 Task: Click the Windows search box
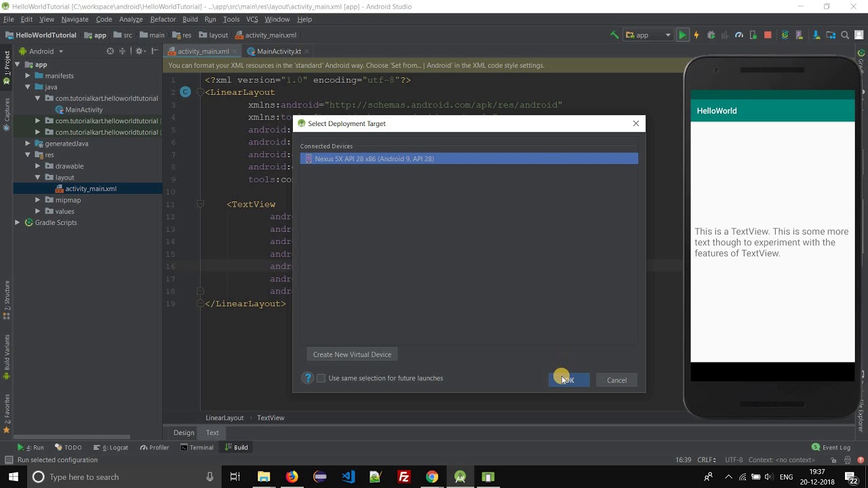123,476
